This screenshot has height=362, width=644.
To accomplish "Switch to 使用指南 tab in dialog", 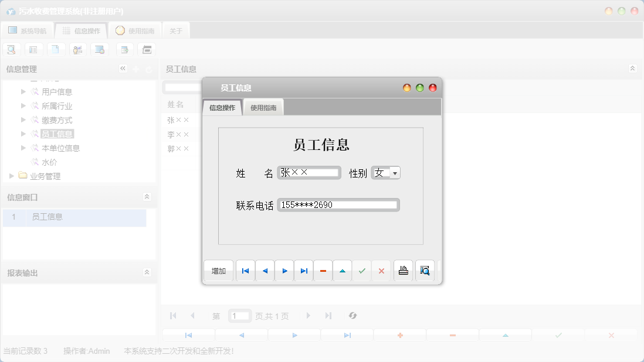I will 263,108.
